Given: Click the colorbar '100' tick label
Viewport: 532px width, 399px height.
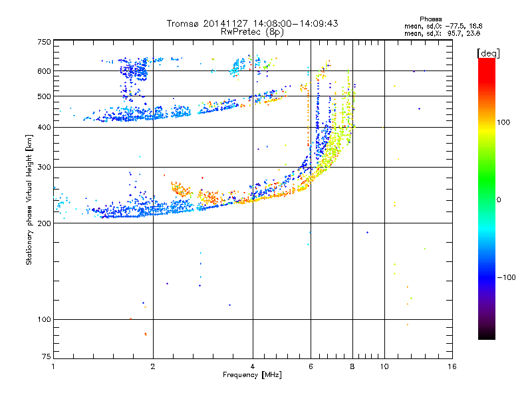Looking at the screenshot, I should tap(503, 122).
